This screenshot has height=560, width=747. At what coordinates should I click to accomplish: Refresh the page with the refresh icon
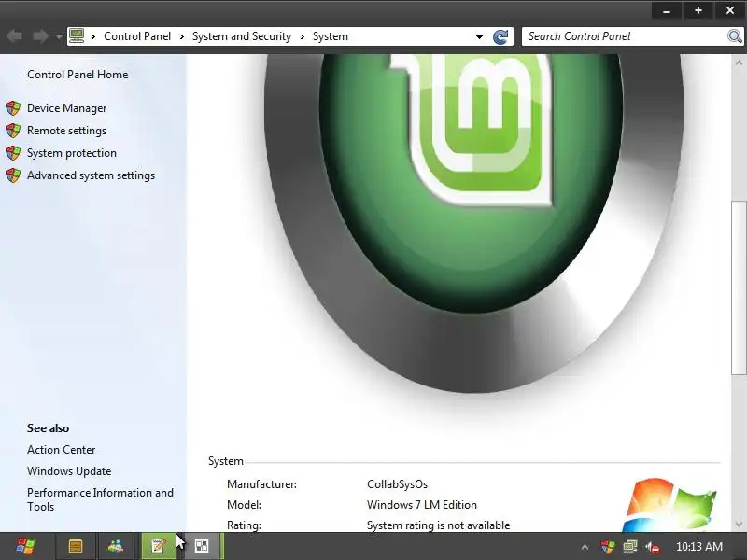[500, 36]
